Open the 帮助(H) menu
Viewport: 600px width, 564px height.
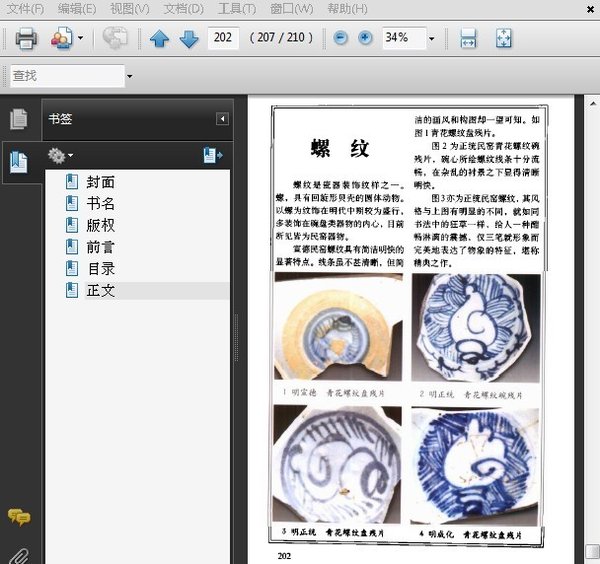[347, 9]
